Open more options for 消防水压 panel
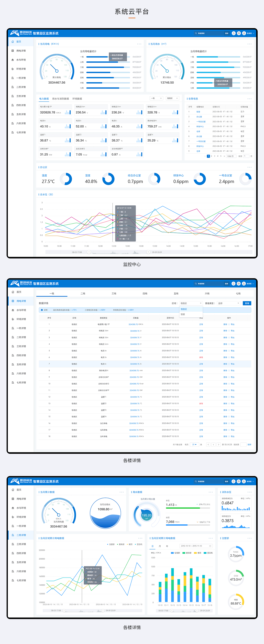Screen dimensions: 264x644 click(x=249, y=492)
